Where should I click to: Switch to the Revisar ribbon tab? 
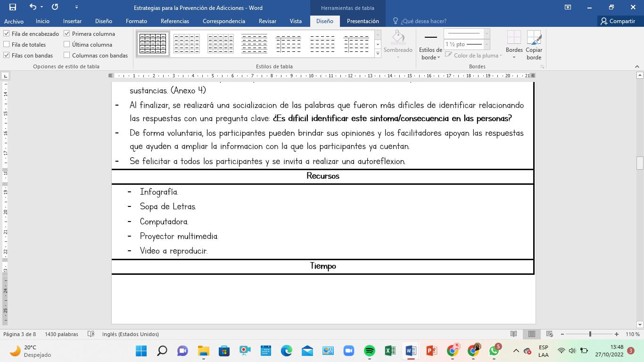point(267,21)
